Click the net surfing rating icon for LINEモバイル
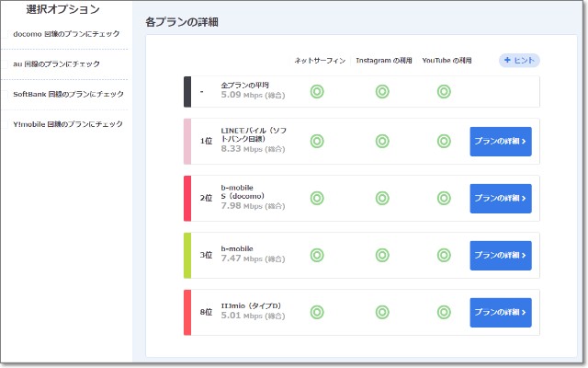Image resolution: width=588 pixels, height=368 pixels. pyautogui.click(x=317, y=142)
